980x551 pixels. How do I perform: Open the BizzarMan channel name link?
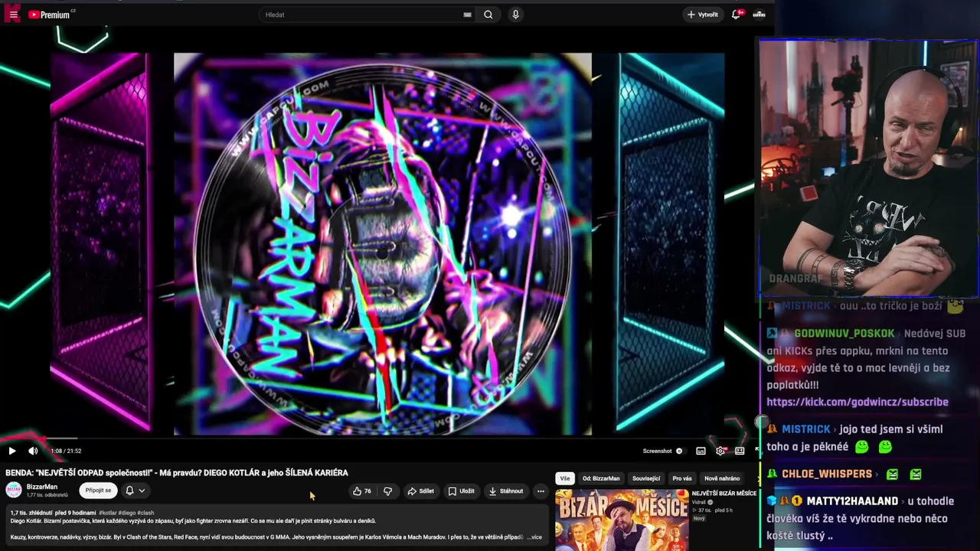tap(42, 487)
